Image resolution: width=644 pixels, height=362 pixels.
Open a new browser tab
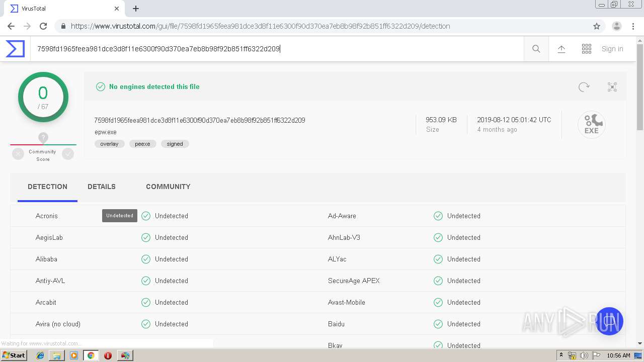pyautogui.click(x=136, y=9)
